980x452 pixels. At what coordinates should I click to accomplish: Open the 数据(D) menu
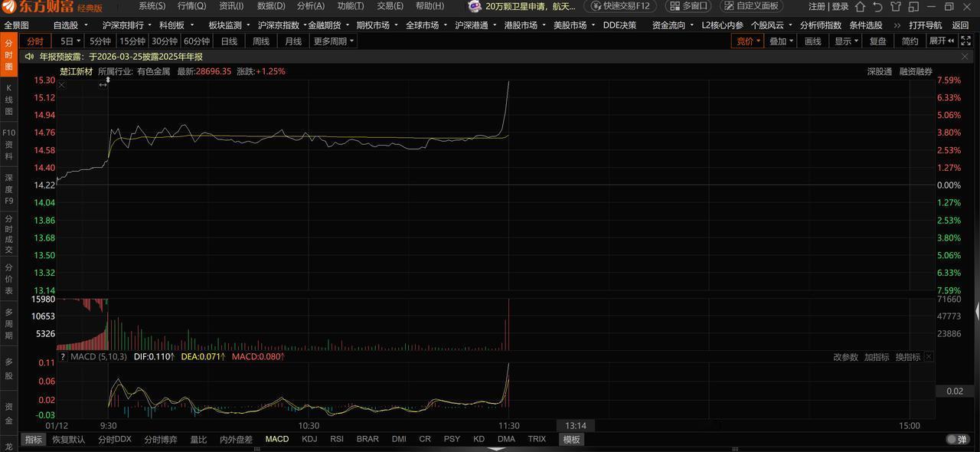269,6
